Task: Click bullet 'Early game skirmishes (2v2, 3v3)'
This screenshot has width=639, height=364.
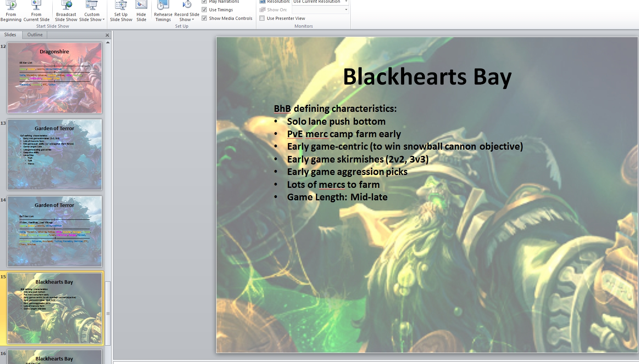Action: coord(358,159)
